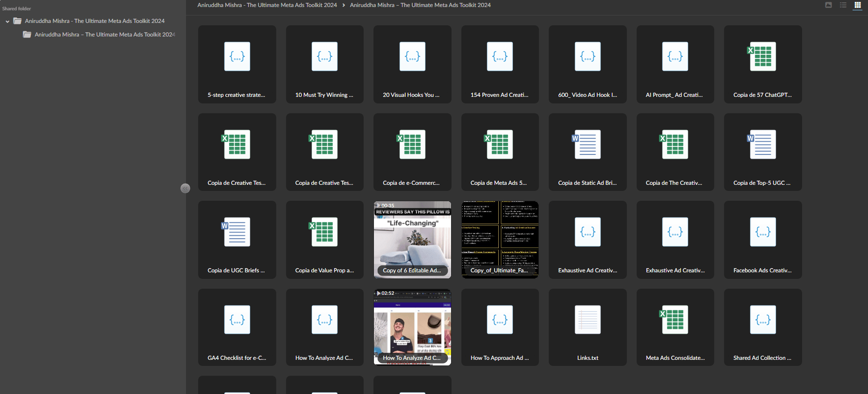Click the 'Shared folder' label in the sidebar

pos(16,8)
